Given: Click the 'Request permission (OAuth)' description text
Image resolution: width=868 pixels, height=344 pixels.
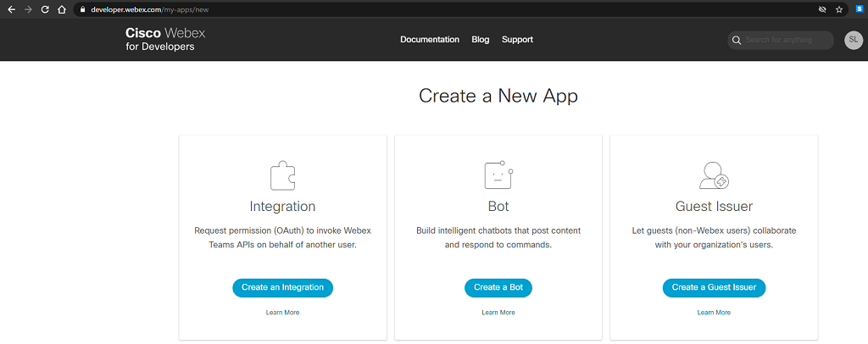Looking at the screenshot, I should coord(282,237).
